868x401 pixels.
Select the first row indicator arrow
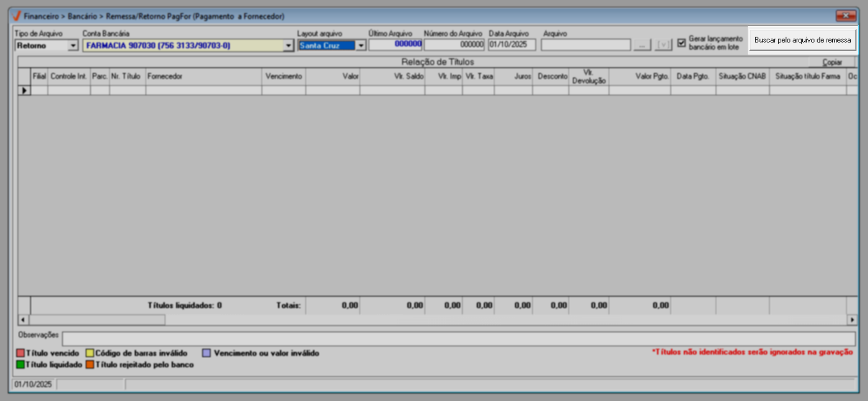(24, 90)
